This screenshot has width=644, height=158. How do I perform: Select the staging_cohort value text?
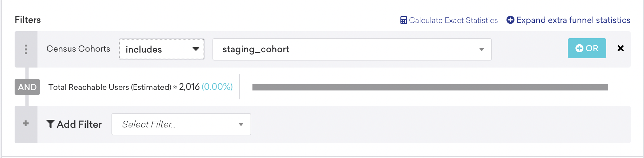click(x=256, y=49)
